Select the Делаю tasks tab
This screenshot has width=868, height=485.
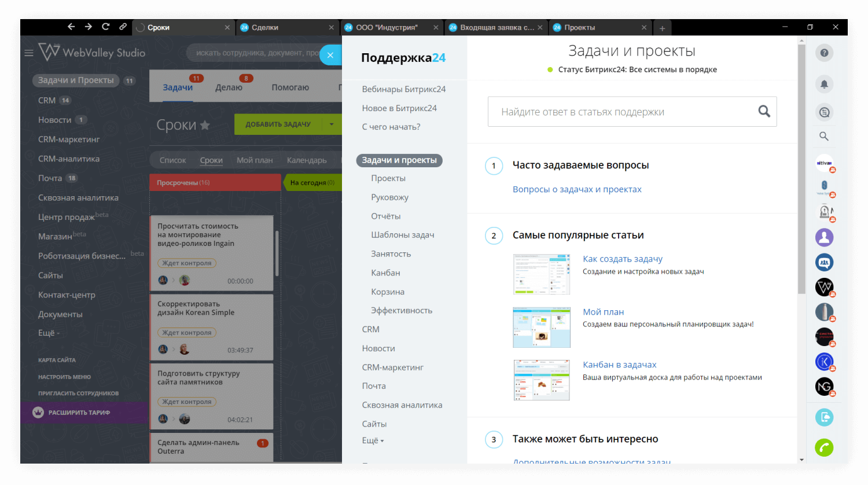click(x=229, y=87)
